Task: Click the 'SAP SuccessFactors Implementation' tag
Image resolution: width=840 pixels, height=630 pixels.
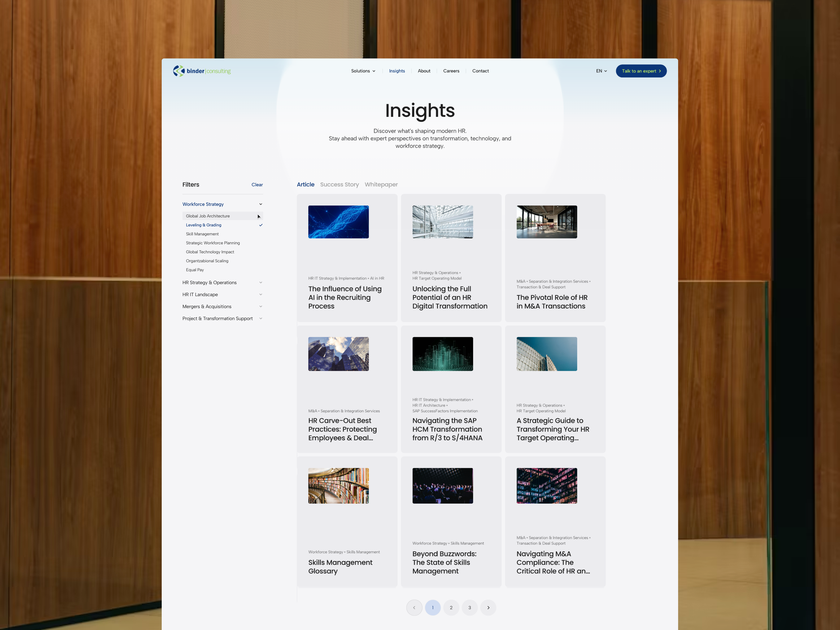Action: (445, 411)
